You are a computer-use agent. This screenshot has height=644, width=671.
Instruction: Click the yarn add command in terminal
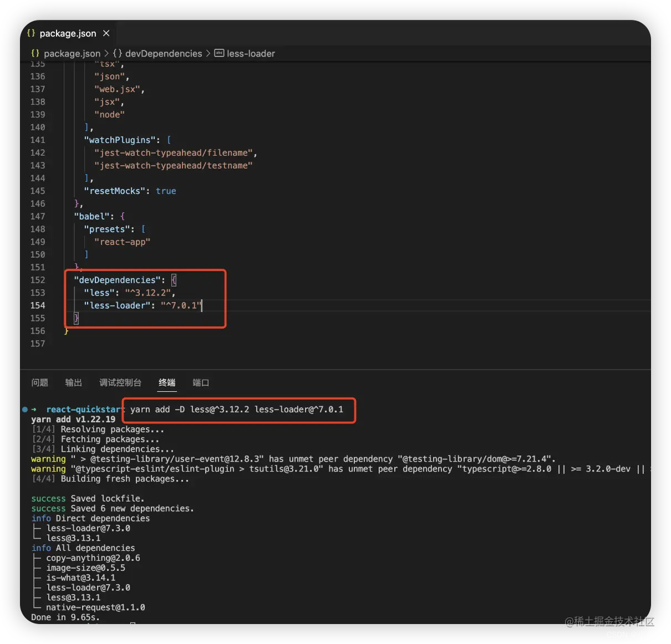point(237,410)
